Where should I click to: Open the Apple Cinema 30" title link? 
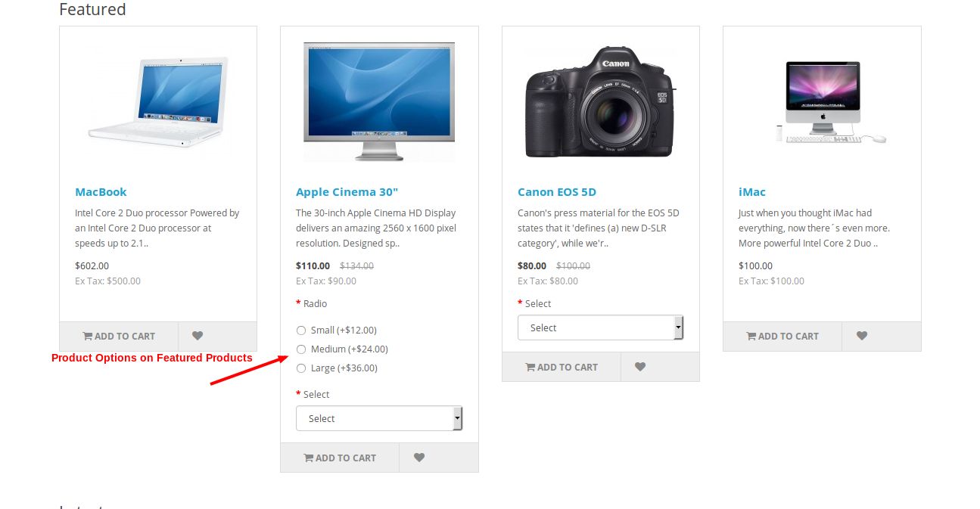click(347, 192)
